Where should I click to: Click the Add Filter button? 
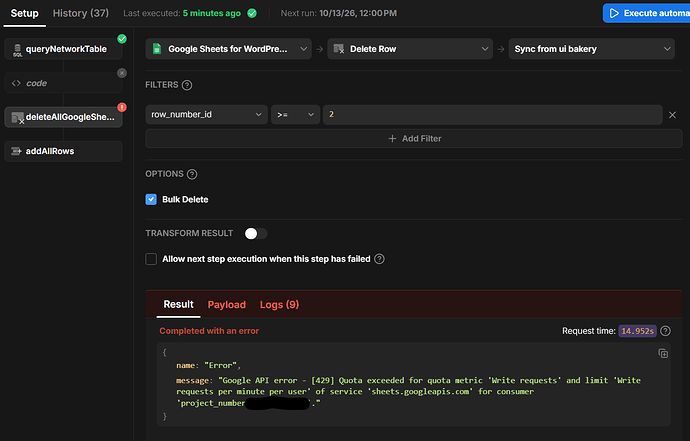point(414,139)
